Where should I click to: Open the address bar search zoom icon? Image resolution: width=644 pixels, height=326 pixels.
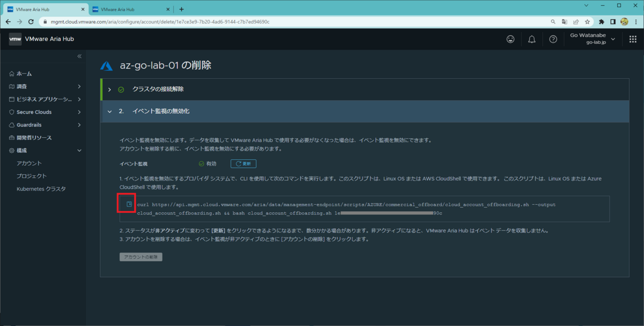[553, 22]
